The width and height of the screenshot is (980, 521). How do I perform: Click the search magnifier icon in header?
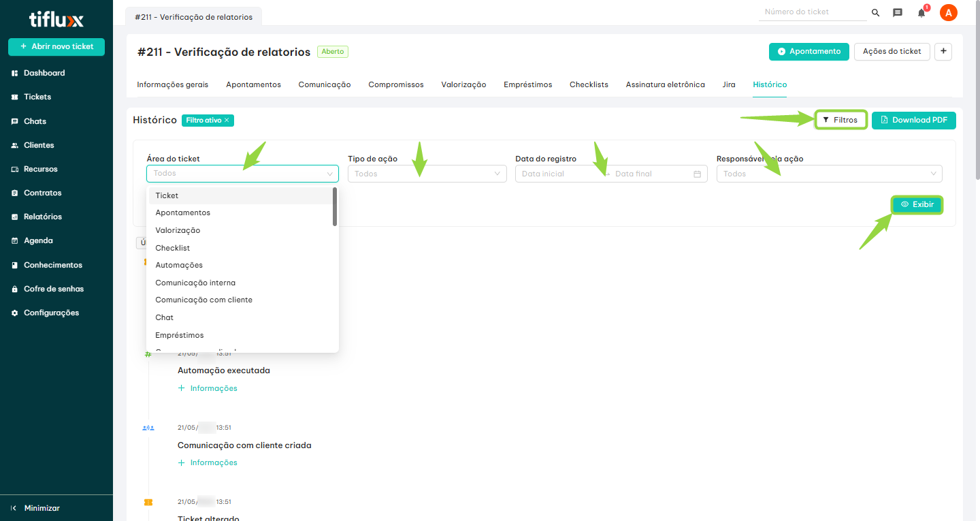[x=875, y=13]
